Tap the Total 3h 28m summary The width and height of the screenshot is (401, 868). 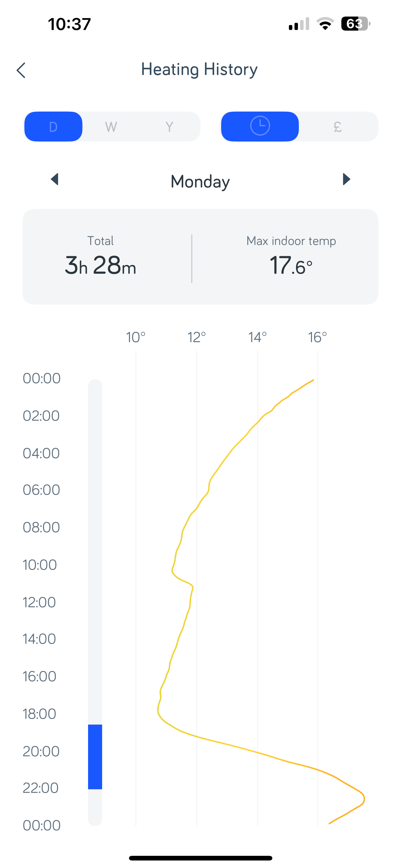100,257
